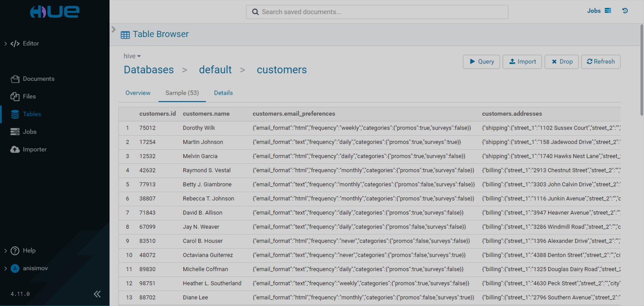
Task: Select the Betty J. Giambrone cell
Action: pos(207,185)
